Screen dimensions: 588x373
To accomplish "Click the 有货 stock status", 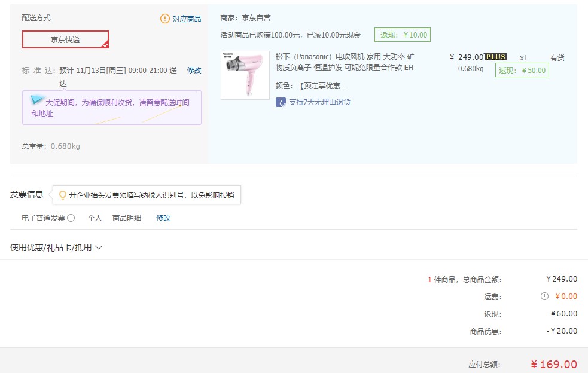I will pos(557,58).
